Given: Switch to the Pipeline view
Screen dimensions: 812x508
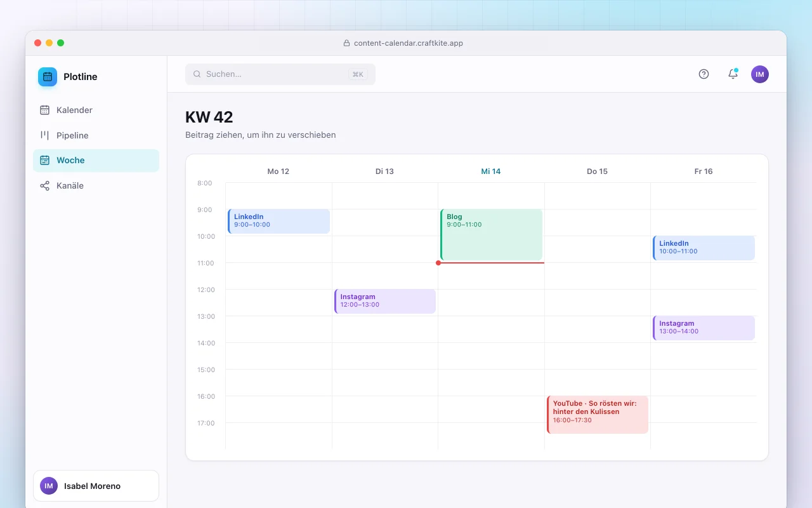Looking at the screenshot, I should point(96,135).
